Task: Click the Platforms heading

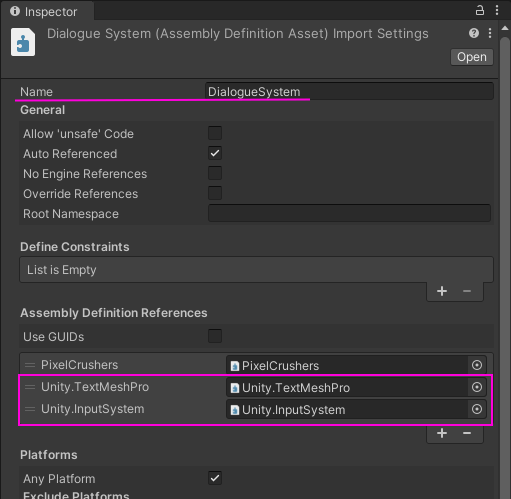Action: click(49, 455)
